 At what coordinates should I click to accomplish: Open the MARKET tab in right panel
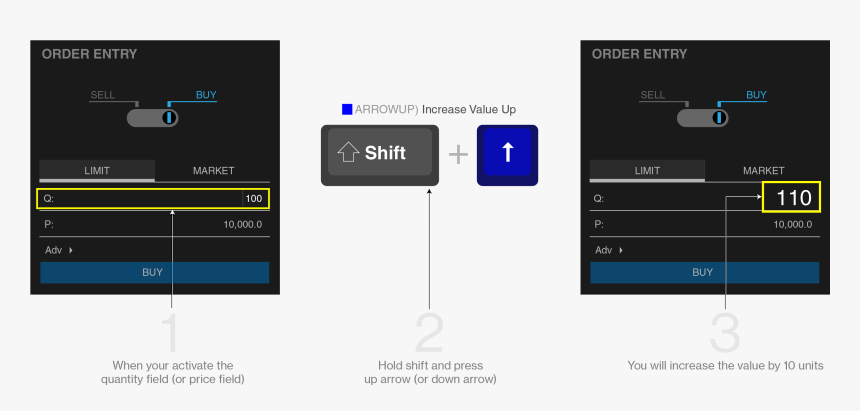[763, 171]
